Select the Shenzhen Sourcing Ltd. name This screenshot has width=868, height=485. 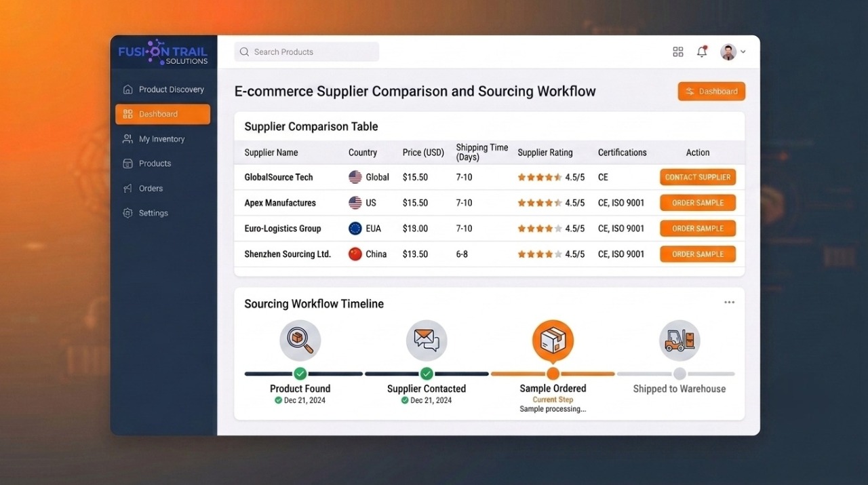click(288, 254)
